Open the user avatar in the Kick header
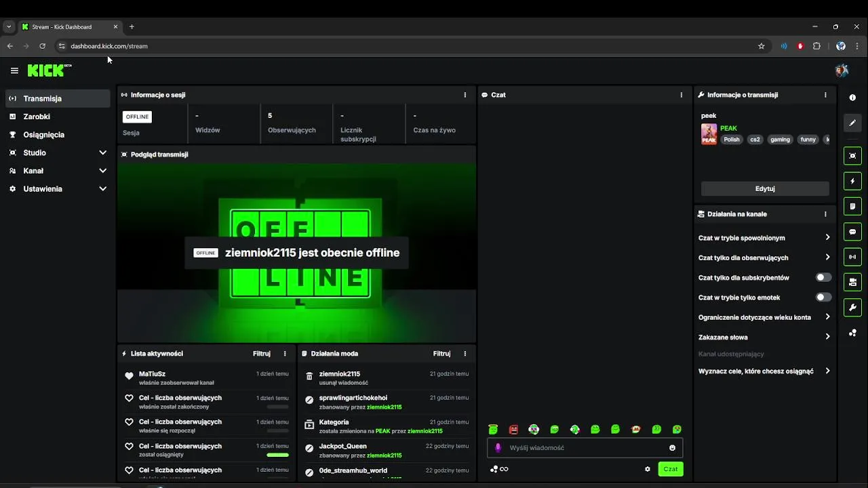868x488 pixels. 842,70
